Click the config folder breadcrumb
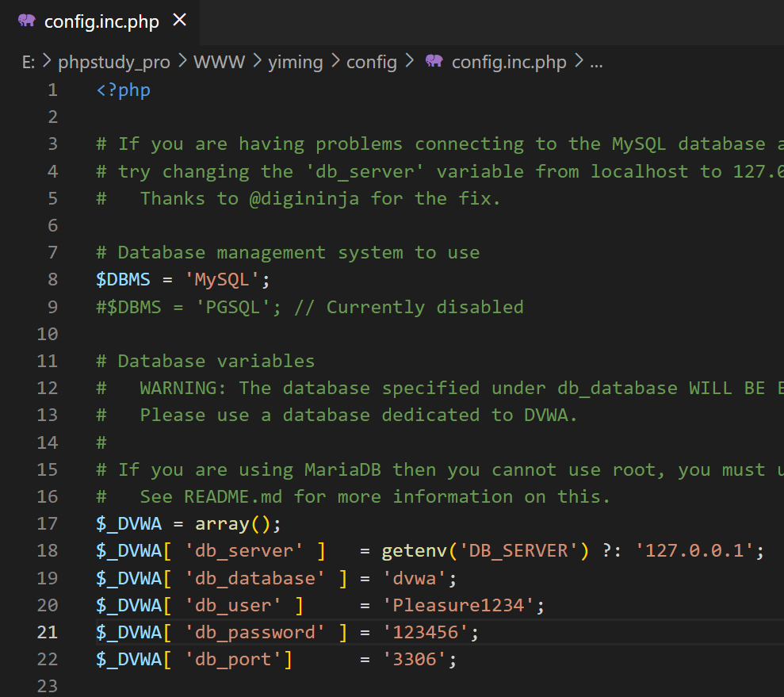Viewport: 784px width, 697px height. [x=372, y=62]
